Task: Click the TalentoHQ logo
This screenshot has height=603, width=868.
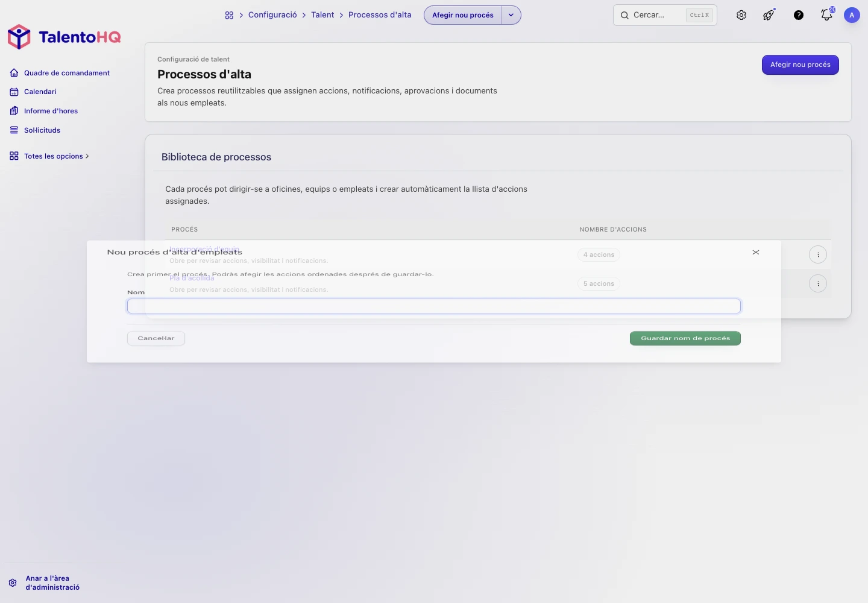Action: (x=64, y=37)
